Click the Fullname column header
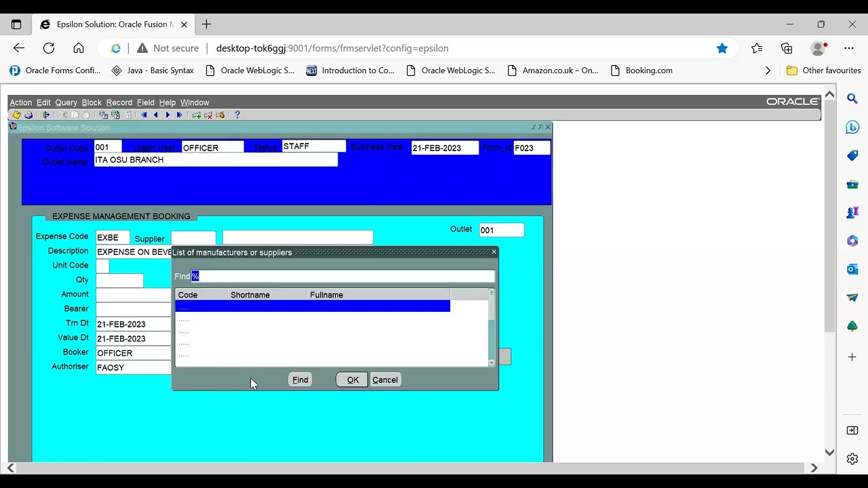Image resolution: width=868 pixels, height=488 pixels. point(378,295)
